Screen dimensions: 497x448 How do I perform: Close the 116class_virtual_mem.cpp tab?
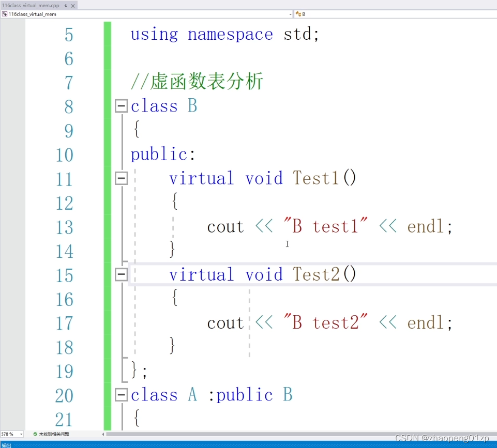[72, 5]
